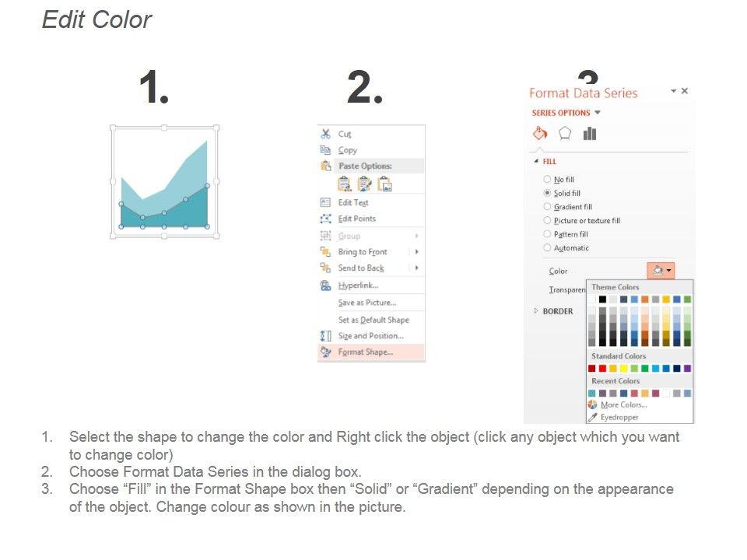Select the area chart thumbnail
This screenshot has width=747, height=560.
click(164, 183)
